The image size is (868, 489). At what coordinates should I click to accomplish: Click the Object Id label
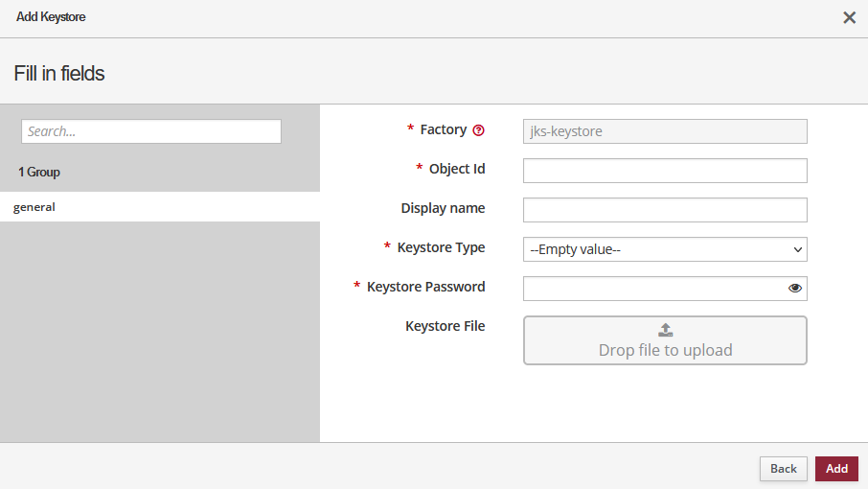point(457,169)
